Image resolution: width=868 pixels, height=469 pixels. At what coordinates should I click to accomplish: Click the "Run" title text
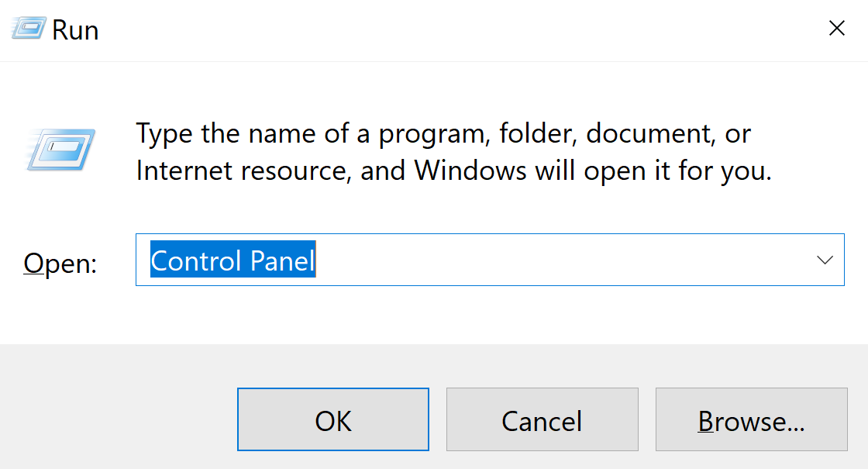(75, 30)
